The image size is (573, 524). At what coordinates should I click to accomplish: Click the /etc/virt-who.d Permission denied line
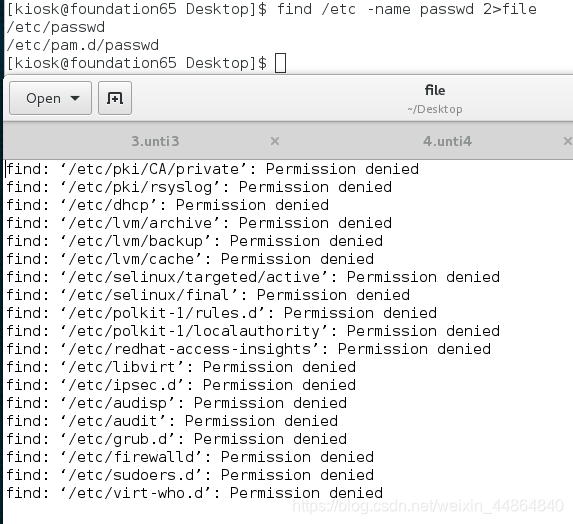point(195,493)
